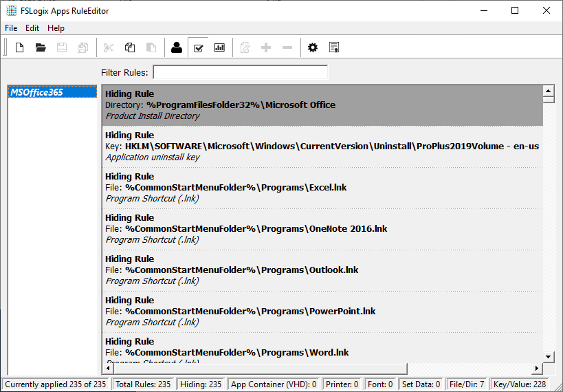This screenshot has height=392, width=563.
Task: Select the Outlook.lnk hiding rule
Action: 322,270
